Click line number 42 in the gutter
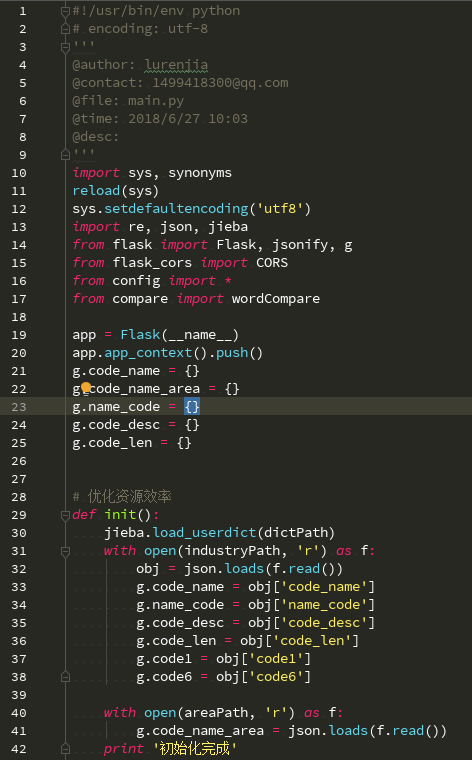The width and height of the screenshot is (472, 760). coord(19,749)
